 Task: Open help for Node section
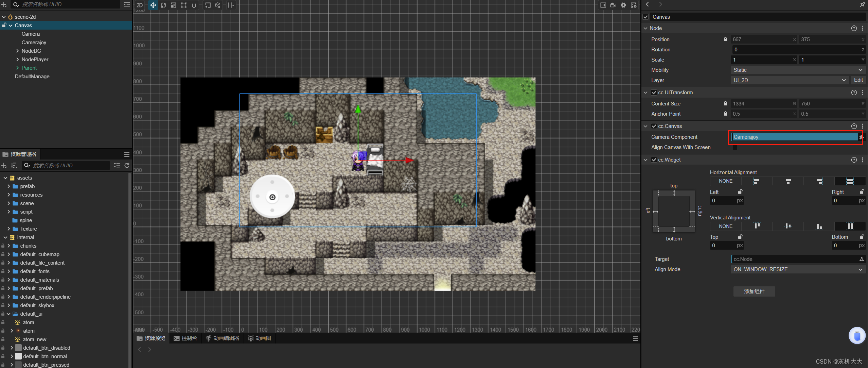(854, 28)
